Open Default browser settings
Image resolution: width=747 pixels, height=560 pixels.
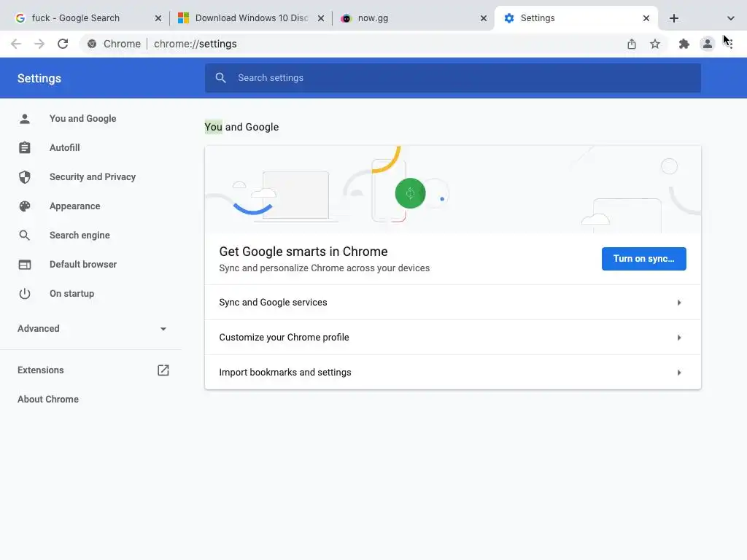pyautogui.click(x=83, y=264)
